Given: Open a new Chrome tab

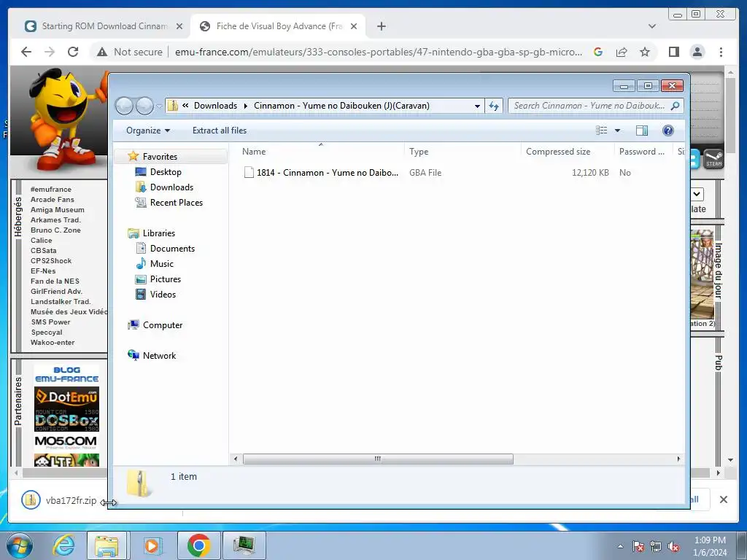Looking at the screenshot, I should click(x=381, y=26).
